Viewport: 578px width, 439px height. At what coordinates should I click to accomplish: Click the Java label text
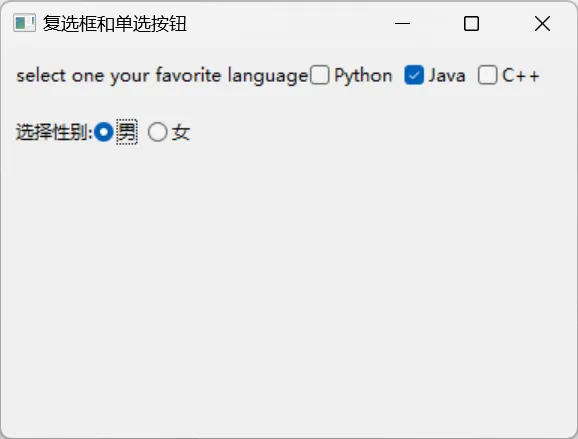pos(446,76)
